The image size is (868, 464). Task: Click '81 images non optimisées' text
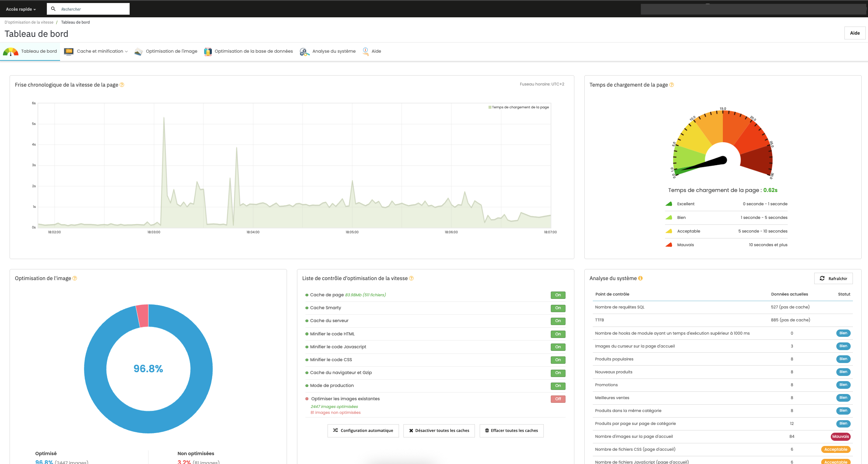point(335,413)
